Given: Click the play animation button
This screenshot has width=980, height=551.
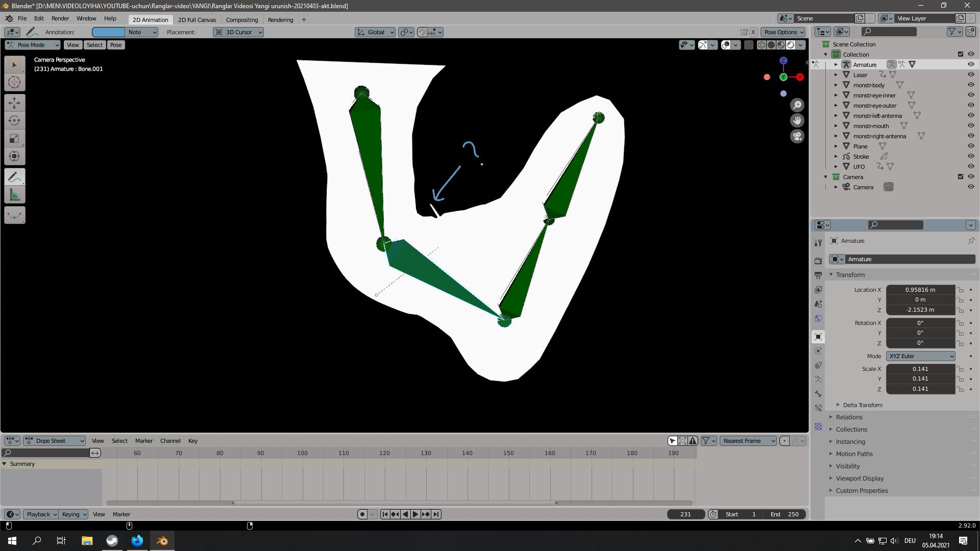Looking at the screenshot, I should [x=415, y=514].
